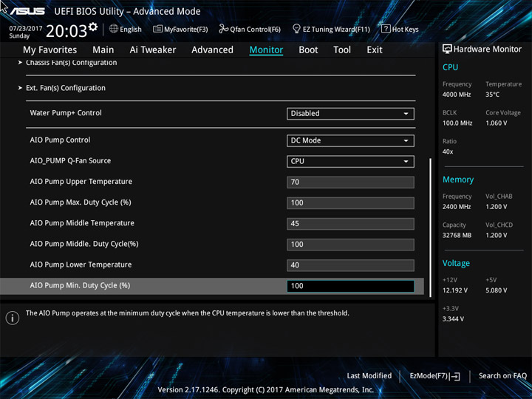Click the settings list vertical scrollbar
The height and width of the screenshot is (399, 532).
click(430, 228)
